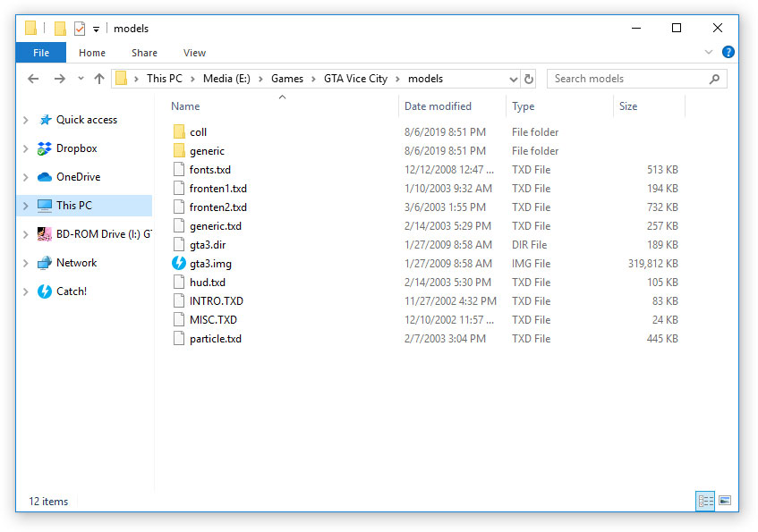
Task: Click the 319,812 KB size value
Action: [x=652, y=264]
